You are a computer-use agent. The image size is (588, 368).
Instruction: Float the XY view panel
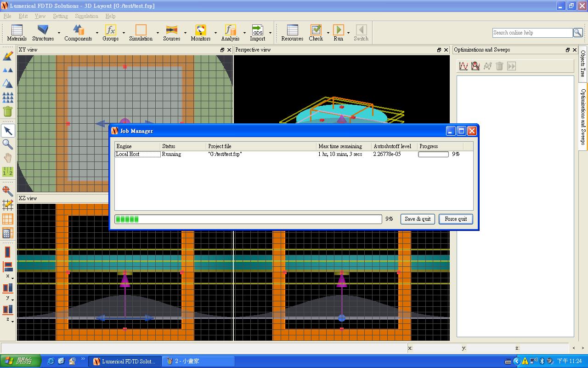tap(222, 50)
